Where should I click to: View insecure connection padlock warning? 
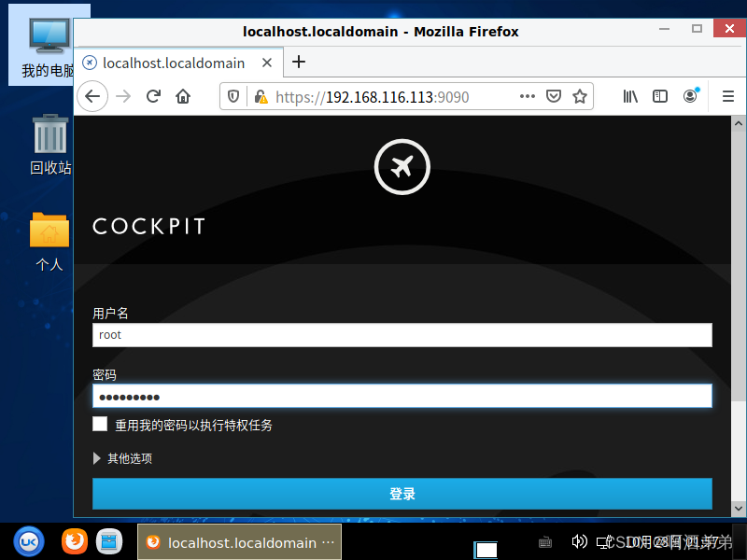pyautogui.click(x=261, y=97)
